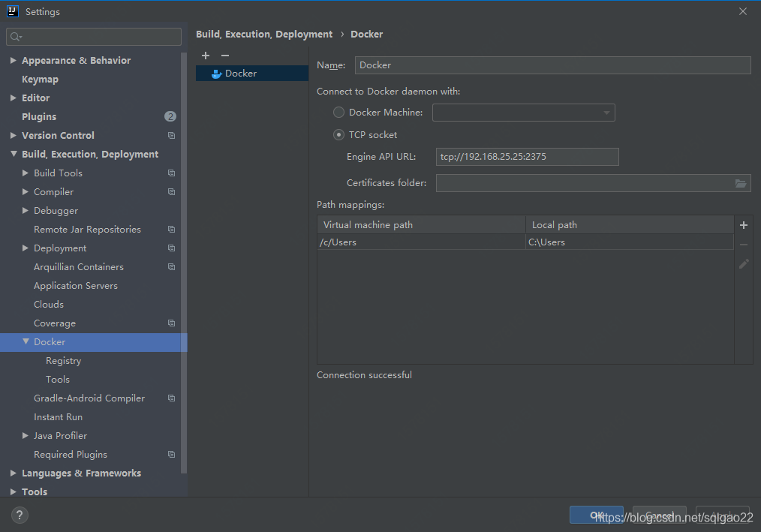761x532 pixels.
Task: Click the Docker whale icon in server list
Action: 216,74
